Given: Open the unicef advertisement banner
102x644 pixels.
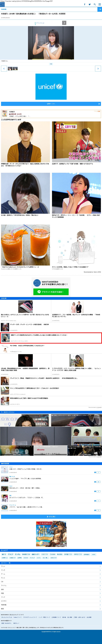Looking at the screenshot, I should pyautogui.click(x=51, y=87).
